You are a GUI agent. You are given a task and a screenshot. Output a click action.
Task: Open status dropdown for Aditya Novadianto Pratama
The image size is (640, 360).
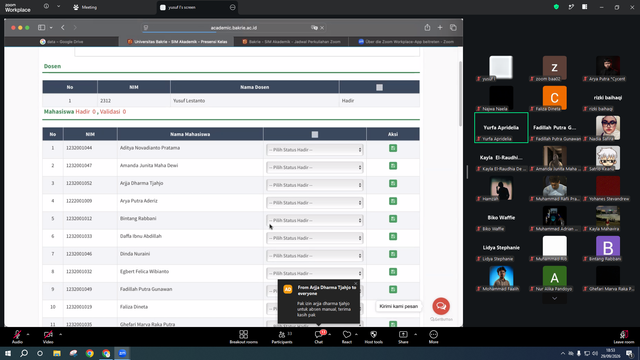tap(315, 150)
